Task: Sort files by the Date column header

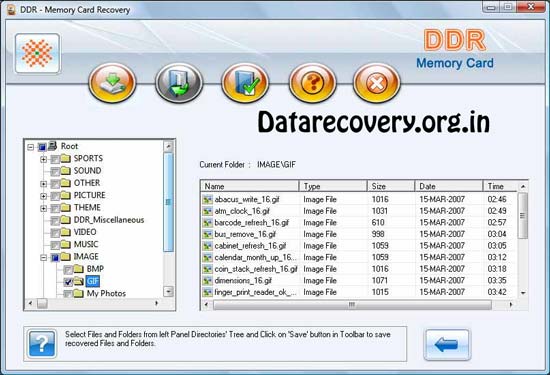Action: pos(449,186)
